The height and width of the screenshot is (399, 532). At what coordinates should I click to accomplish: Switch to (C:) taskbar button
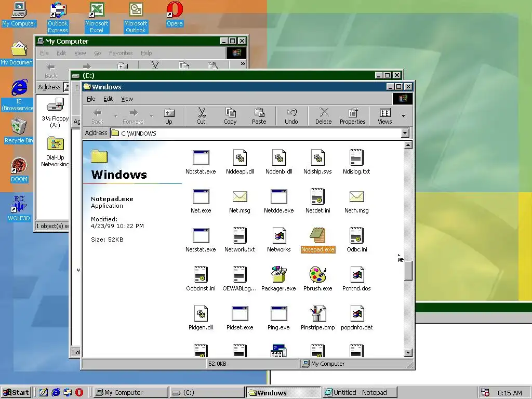point(207,393)
